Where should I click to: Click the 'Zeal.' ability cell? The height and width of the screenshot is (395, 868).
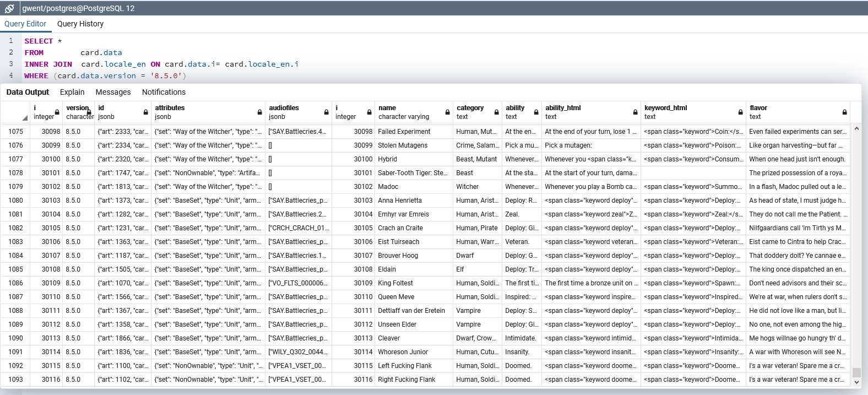pyautogui.click(x=522, y=214)
